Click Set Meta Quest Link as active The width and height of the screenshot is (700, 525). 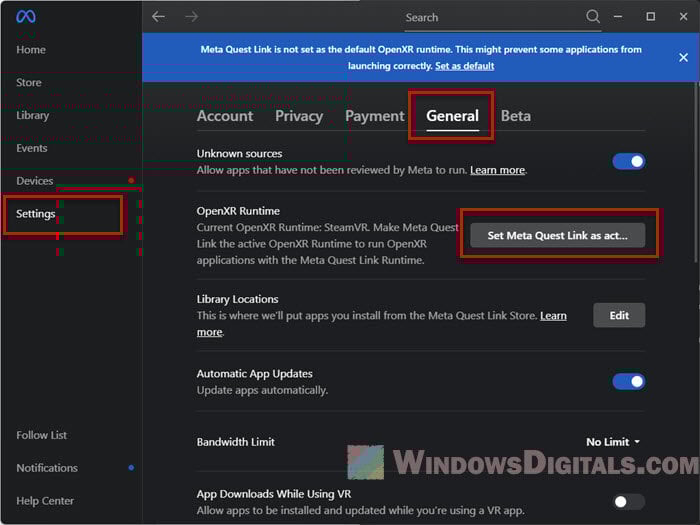557,235
